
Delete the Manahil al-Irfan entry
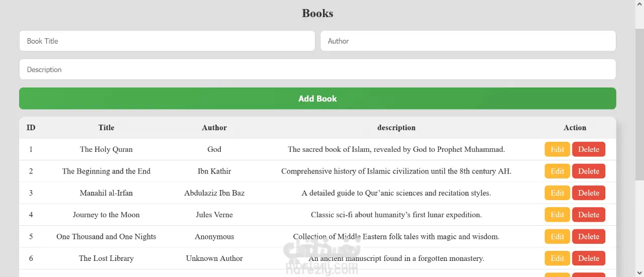pos(588,193)
